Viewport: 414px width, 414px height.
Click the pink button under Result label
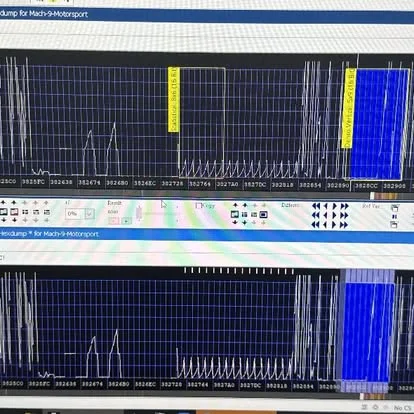[x=114, y=221]
